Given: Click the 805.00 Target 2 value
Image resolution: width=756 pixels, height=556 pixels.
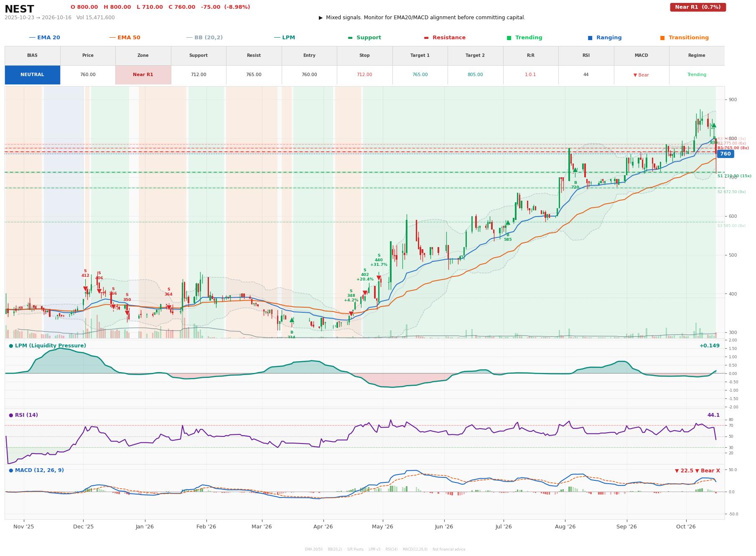Looking at the screenshot, I should tap(475, 75).
